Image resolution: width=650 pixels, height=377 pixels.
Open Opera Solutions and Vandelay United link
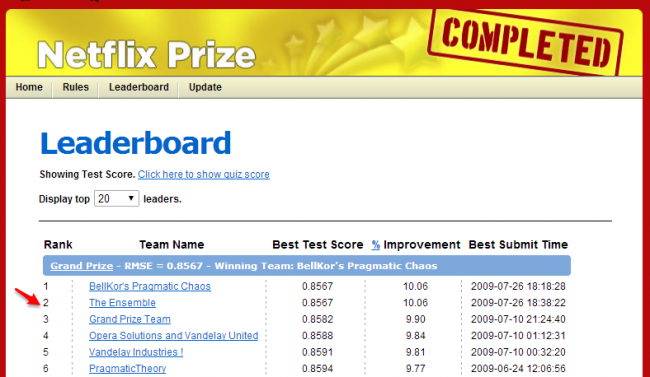174,336
